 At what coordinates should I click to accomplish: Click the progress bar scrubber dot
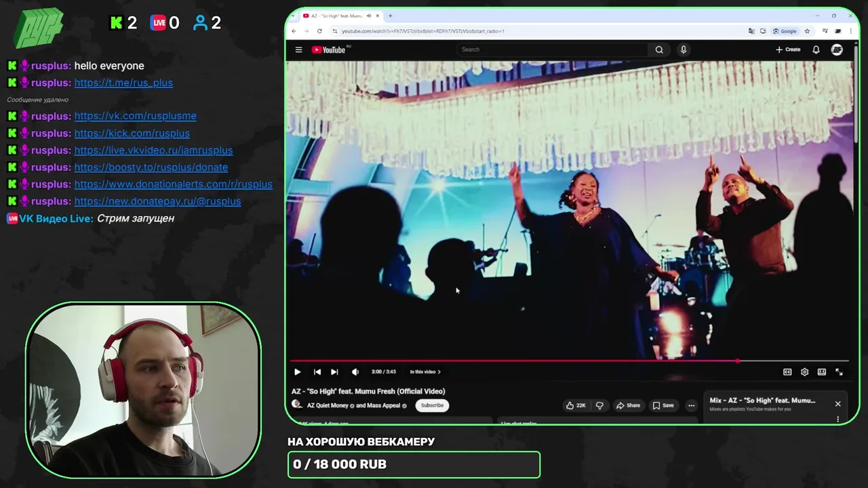738,361
